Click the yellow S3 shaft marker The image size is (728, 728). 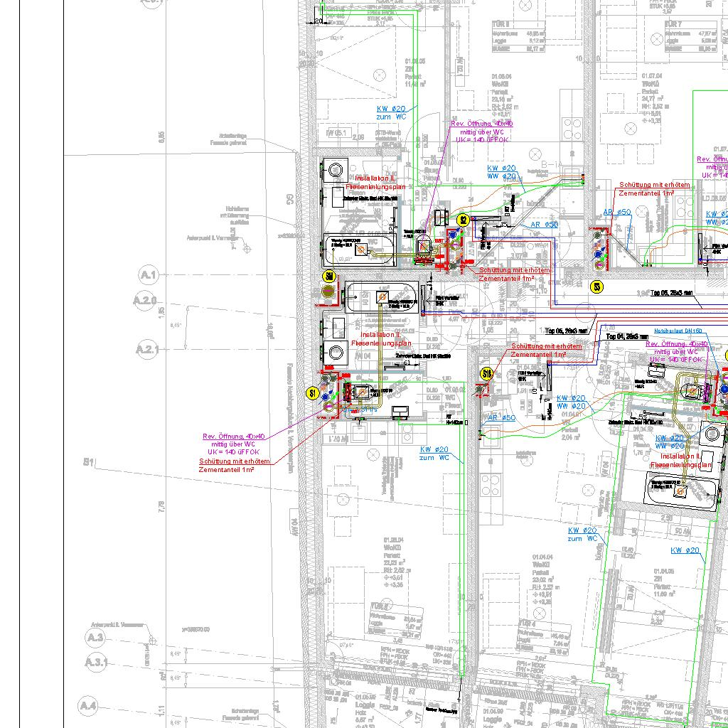click(x=596, y=287)
